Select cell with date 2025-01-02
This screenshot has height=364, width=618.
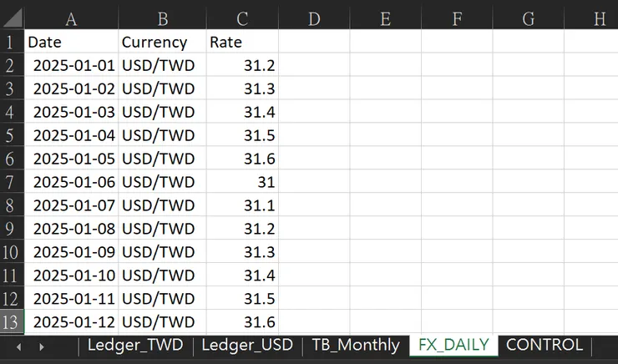pos(71,88)
